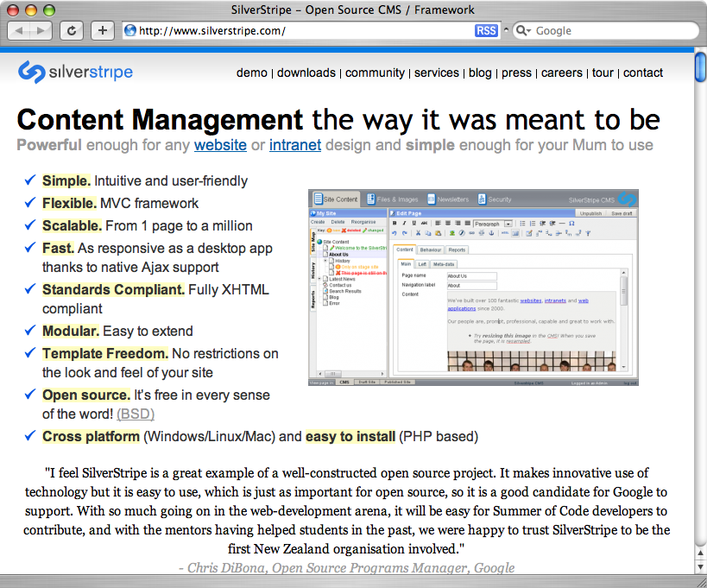
Task: Click the 'Fast.' feature text
Action: click(58, 249)
